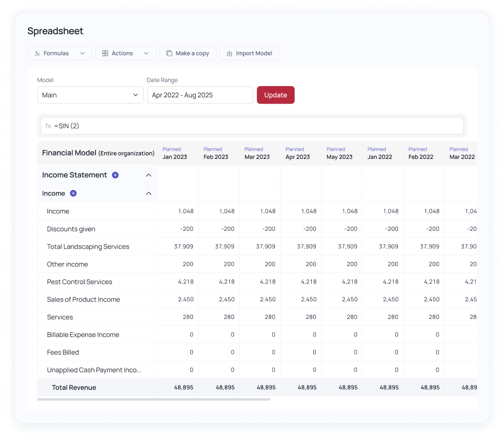Image resolution: width=504 pixels, height=441 pixels.
Task: Select the Total Revenue row label
Action: click(x=74, y=387)
